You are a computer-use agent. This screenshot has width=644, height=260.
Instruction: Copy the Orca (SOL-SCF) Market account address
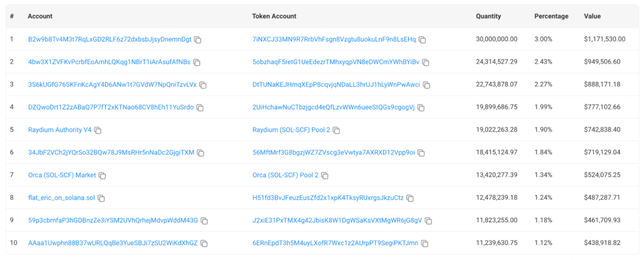pos(102,176)
